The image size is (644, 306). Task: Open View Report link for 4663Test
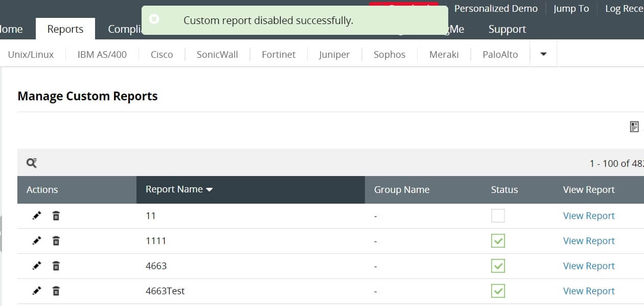(589, 291)
